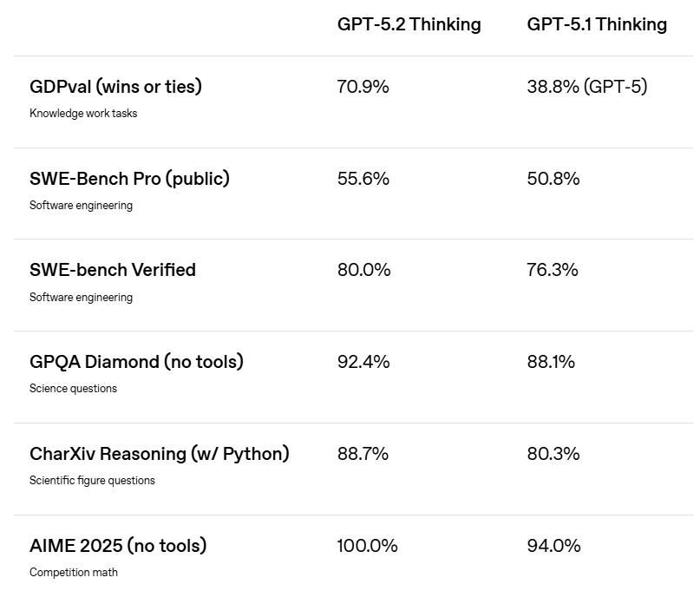Select the GDPval (wins or ties) row title

click(115, 87)
